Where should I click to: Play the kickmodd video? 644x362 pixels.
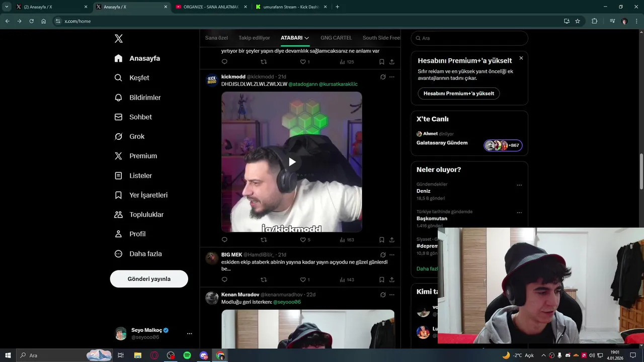tap(292, 162)
